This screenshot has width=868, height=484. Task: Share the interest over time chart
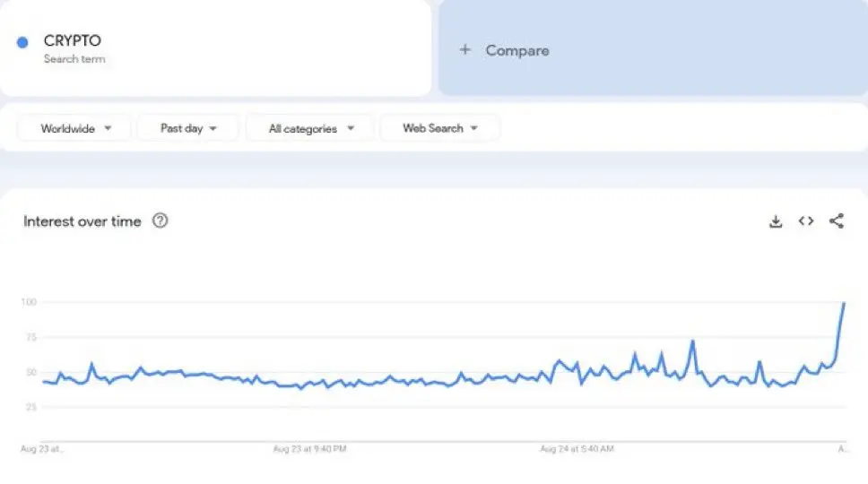[x=837, y=221]
